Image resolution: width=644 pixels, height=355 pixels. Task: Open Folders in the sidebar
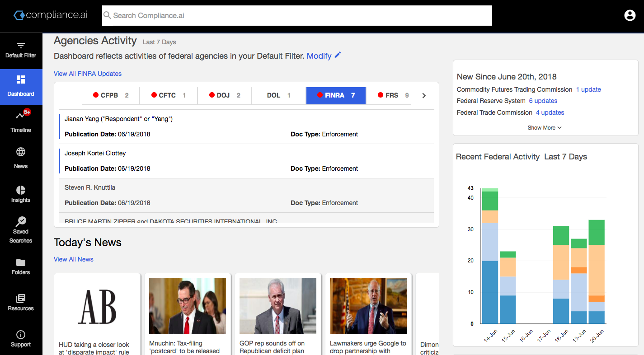click(21, 266)
